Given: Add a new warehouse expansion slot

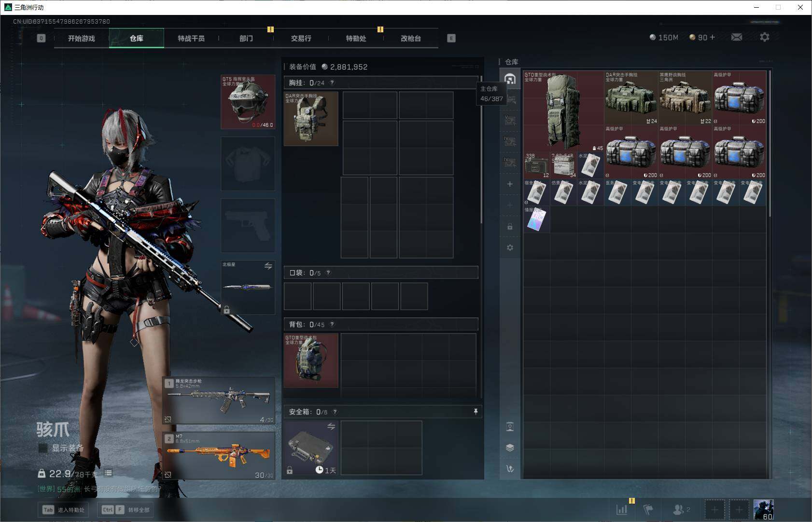Looking at the screenshot, I should pos(510,184).
